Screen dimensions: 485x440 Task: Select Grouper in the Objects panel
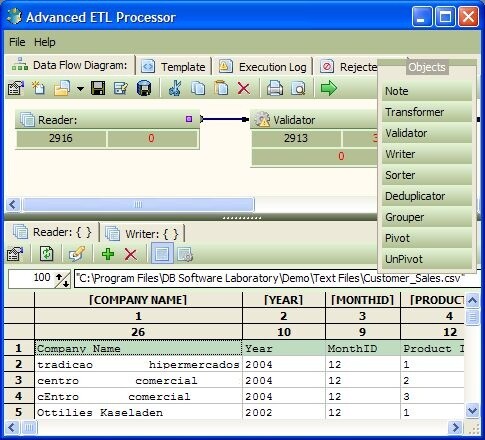pos(427,217)
